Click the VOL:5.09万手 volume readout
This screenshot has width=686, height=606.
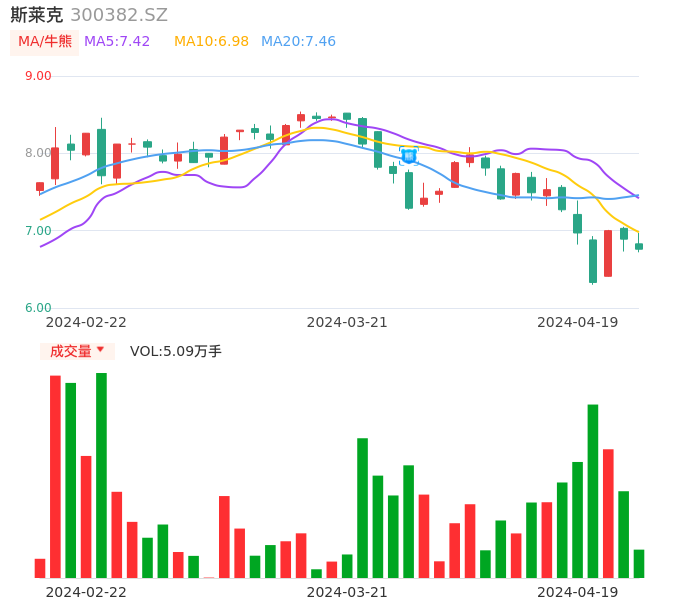pyautogui.click(x=176, y=351)
